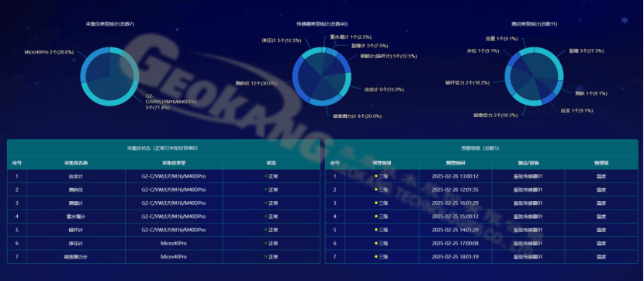Click '温度' quantity in alarm row 5
Viewport: 644px width, 281px height.
pyautogui.click(x=601, y=230)
